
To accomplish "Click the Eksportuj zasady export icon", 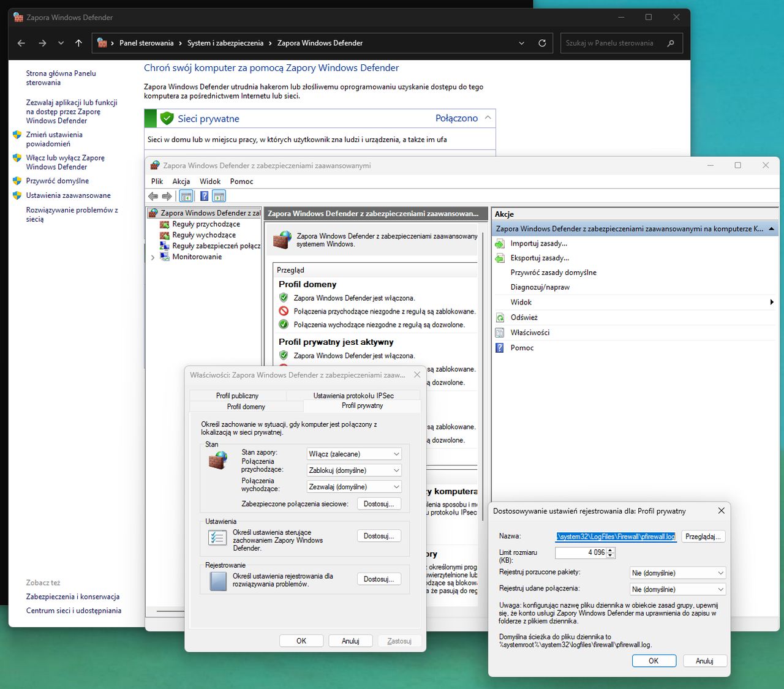I will [x=499, y=258].
